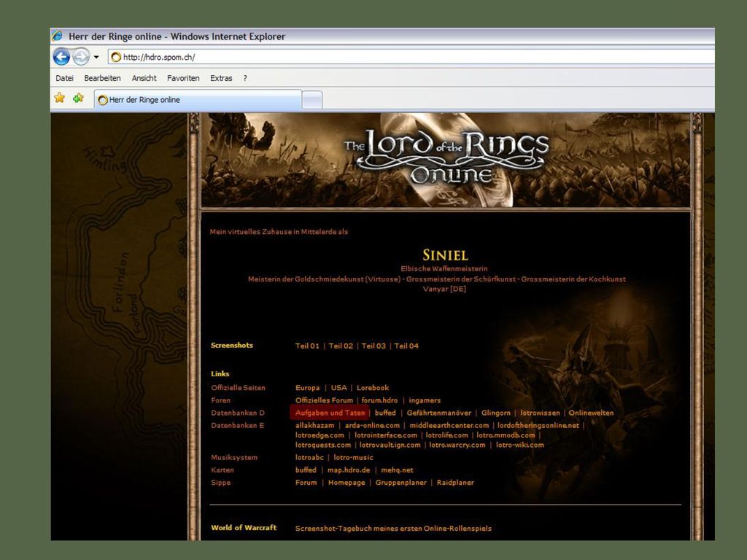Visit lotro.warcry.com link
This screenshot has height=560, width=747.
457,446
